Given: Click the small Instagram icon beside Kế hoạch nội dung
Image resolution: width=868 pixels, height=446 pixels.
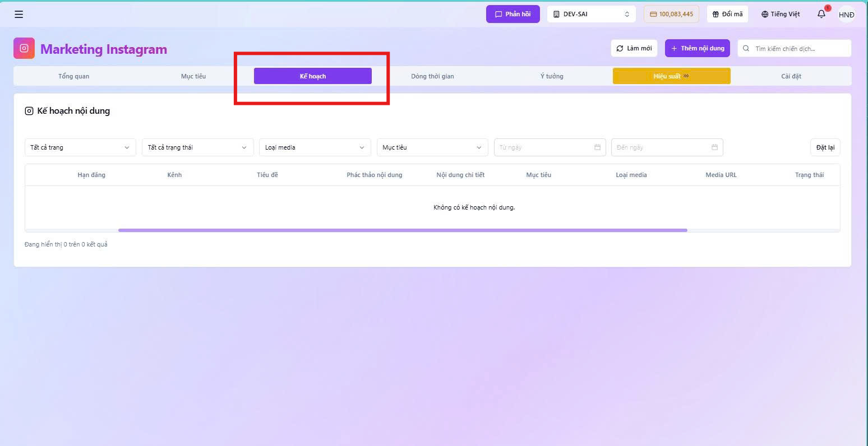Looking at the screenshot, I should point(29,111).
